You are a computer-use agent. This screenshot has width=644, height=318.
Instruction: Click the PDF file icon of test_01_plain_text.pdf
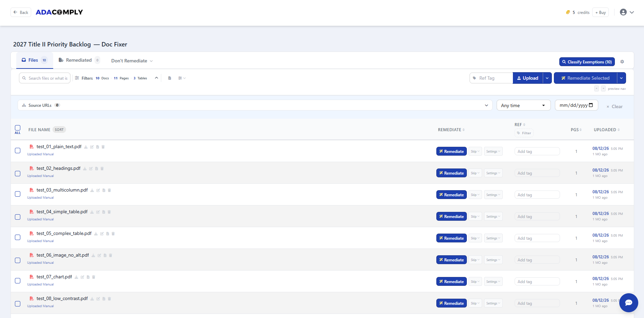(32, 147)
